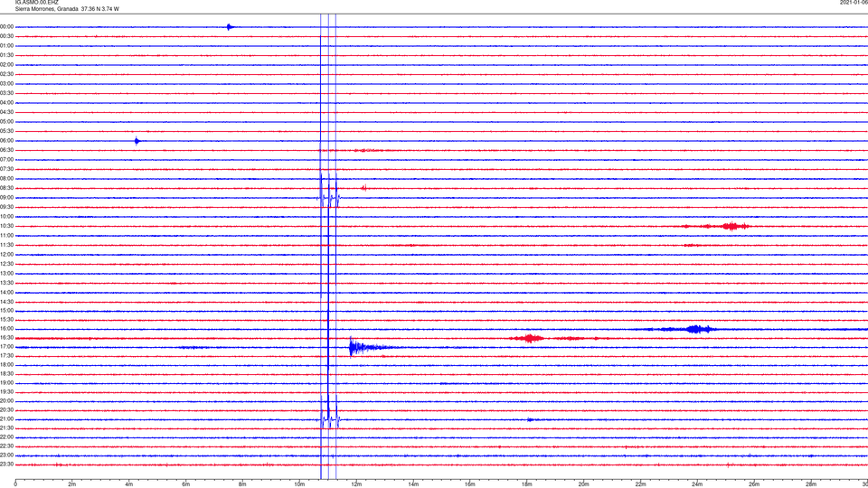Click the 26m axis tick label
868x488 pixels.
click(x=754, y=484)
